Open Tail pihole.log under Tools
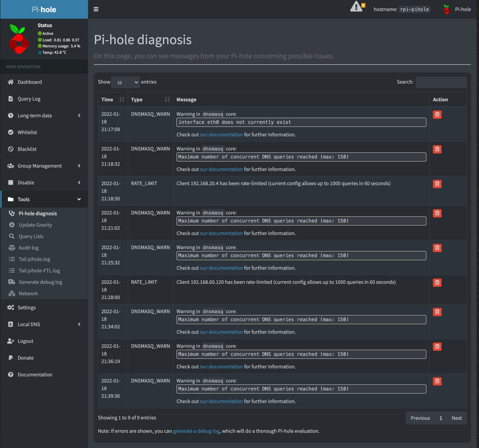Image resolution: width=479 pixels, height=448 pixels. coord(44,259)
